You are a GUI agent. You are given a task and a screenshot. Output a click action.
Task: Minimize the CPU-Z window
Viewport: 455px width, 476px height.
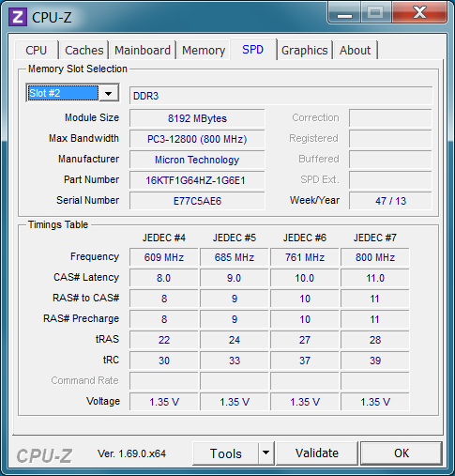coord(344,13)
